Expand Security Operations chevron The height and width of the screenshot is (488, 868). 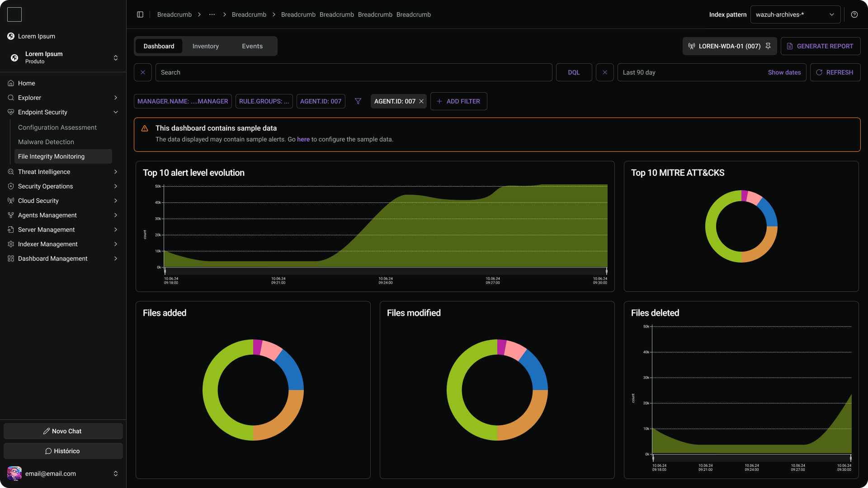(116, 186)
